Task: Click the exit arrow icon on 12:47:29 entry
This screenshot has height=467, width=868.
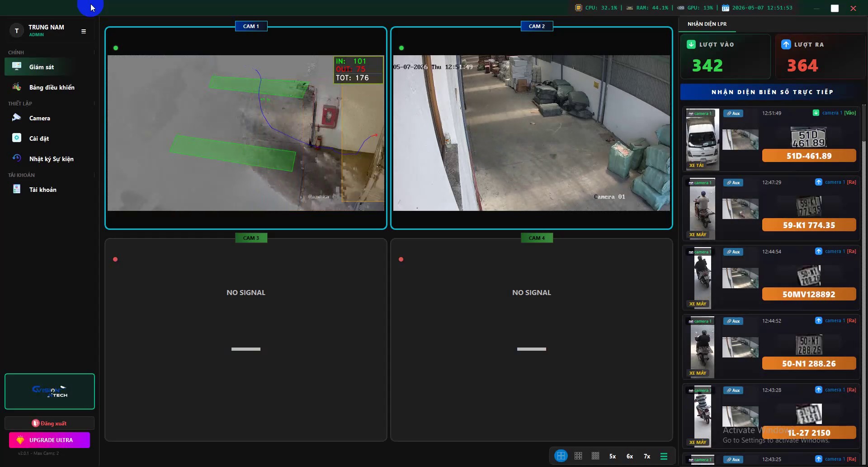Action: tap(819, 182)
